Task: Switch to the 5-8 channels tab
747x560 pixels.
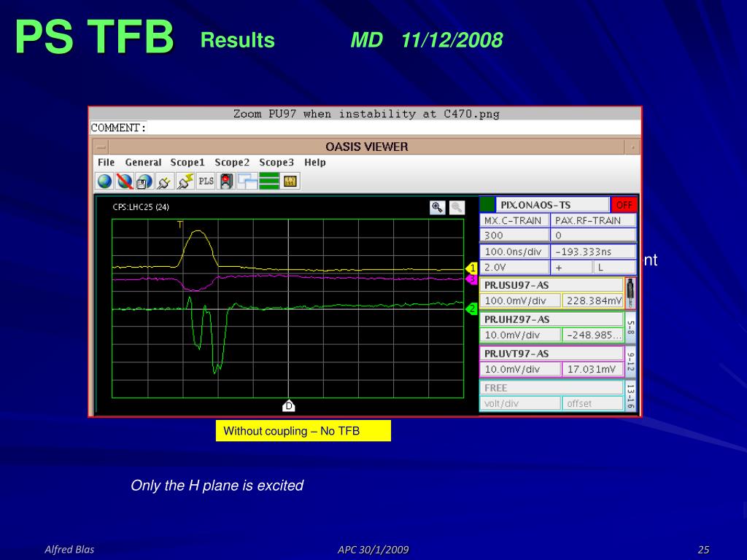Action: [631, 328]
